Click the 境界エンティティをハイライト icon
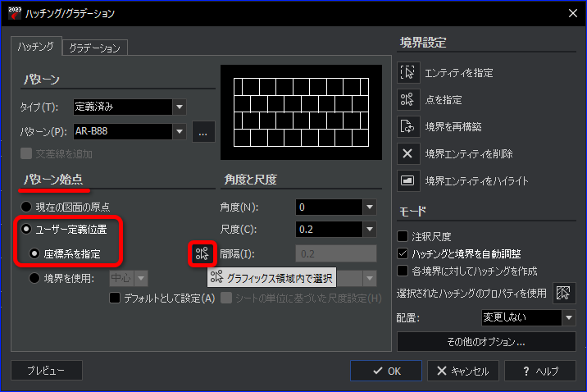 408,180
